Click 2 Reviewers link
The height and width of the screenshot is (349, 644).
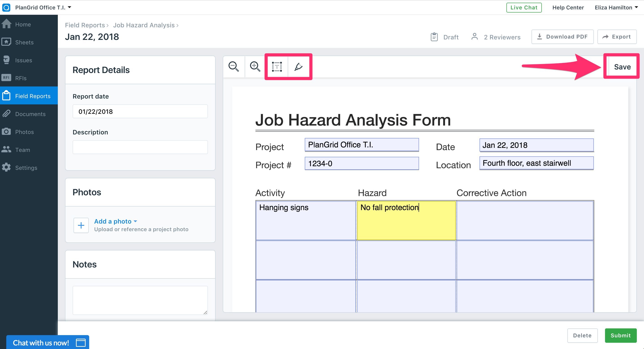pos(502,37)
